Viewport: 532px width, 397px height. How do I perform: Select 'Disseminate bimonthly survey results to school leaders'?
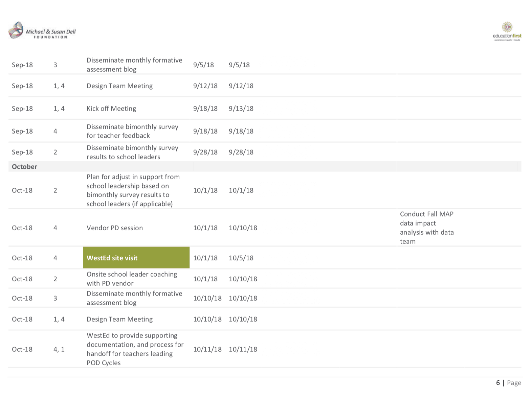click(x=132, y=152)
